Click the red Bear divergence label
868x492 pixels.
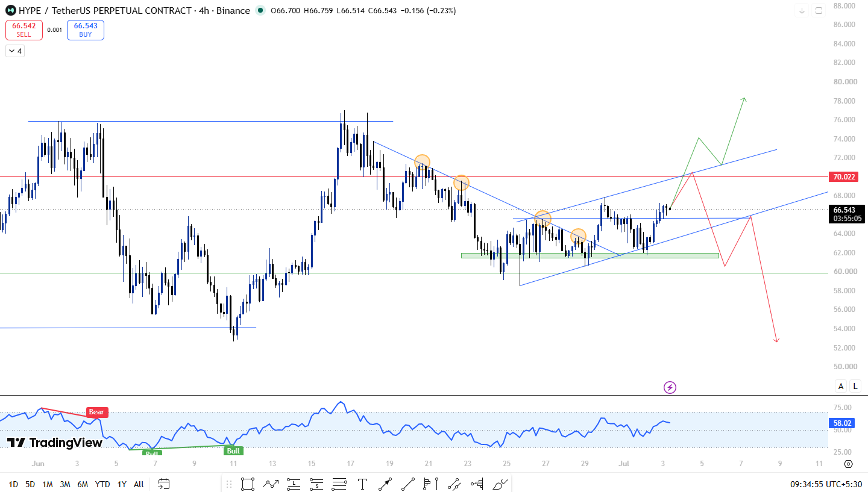click(96, 413)
